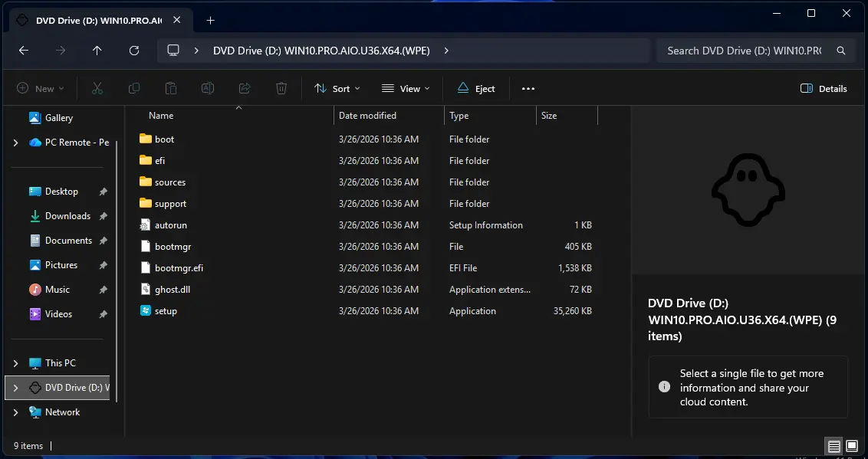868x459 pixels.
Task: Select the boot folder icon
Action: pos(146,139)
